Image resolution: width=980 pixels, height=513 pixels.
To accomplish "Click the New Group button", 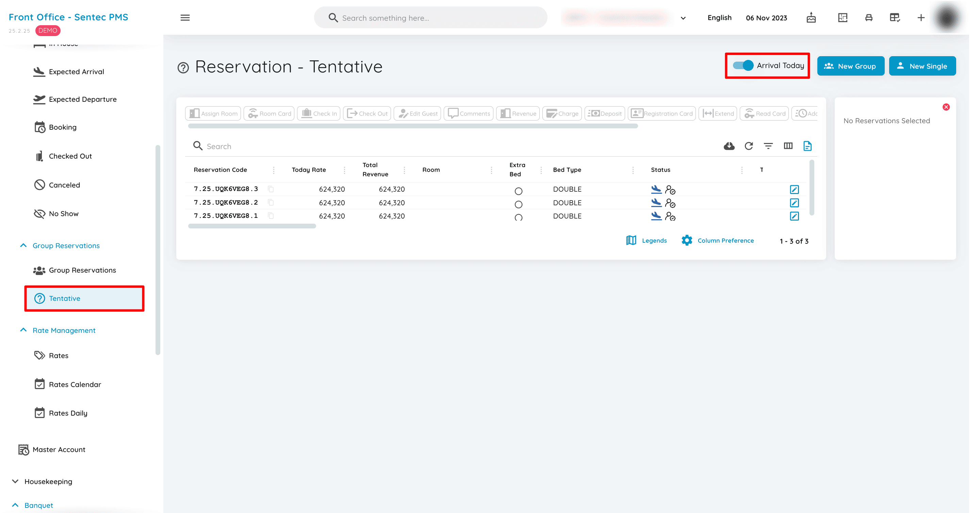I will [x=850, y=66].
